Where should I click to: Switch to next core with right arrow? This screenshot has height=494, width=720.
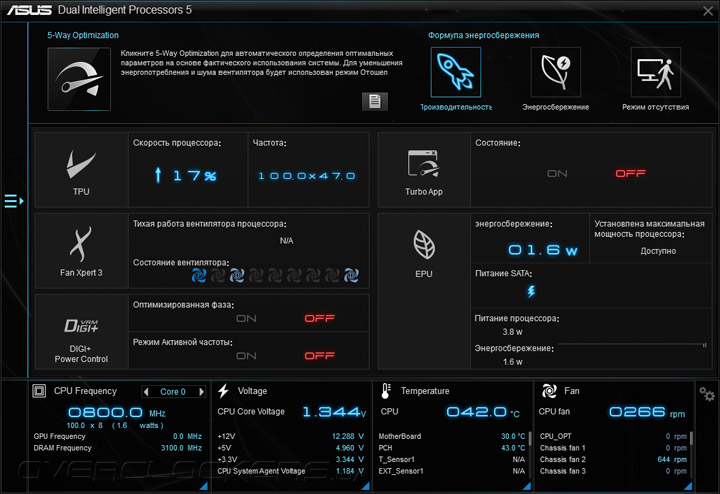pos(201,392)
